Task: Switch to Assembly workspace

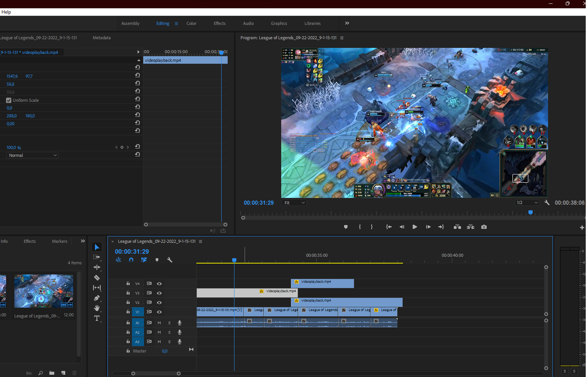Action: click(130, 23)
